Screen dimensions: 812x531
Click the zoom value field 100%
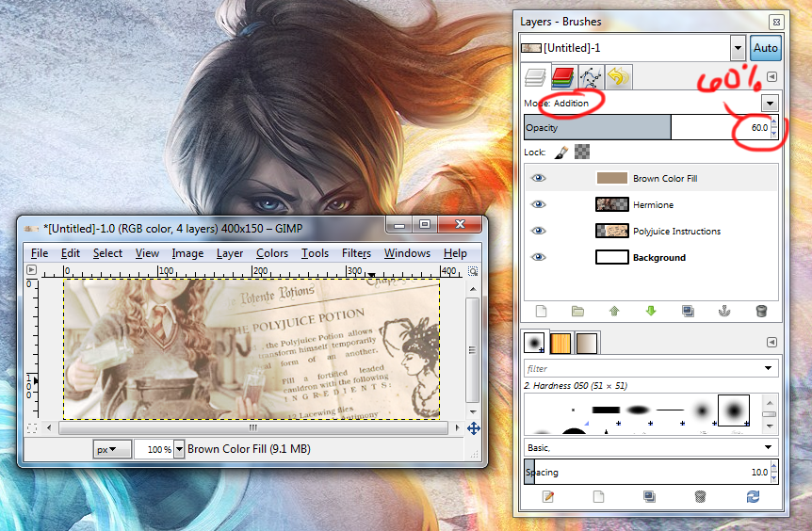tap(154, 449)
